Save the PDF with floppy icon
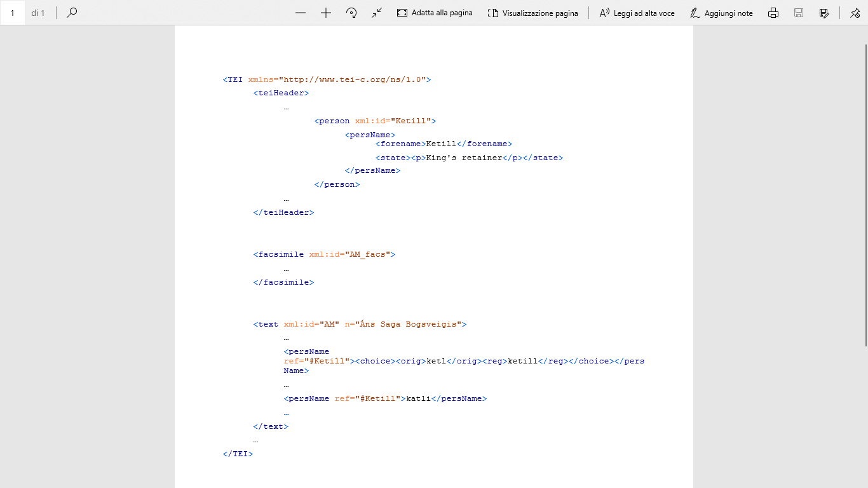Viewport: 868px width, 488px height. [x=799, y=13]
